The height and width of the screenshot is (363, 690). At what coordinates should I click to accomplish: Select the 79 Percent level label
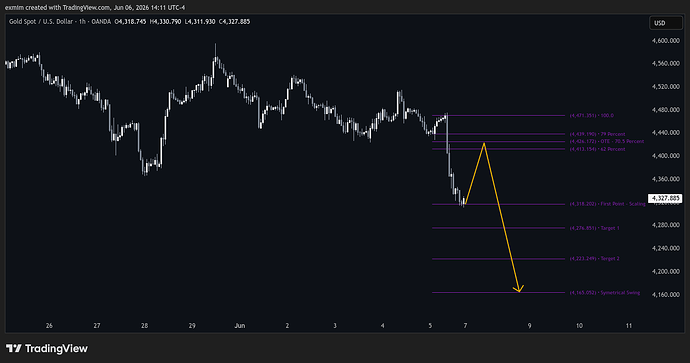598,134
